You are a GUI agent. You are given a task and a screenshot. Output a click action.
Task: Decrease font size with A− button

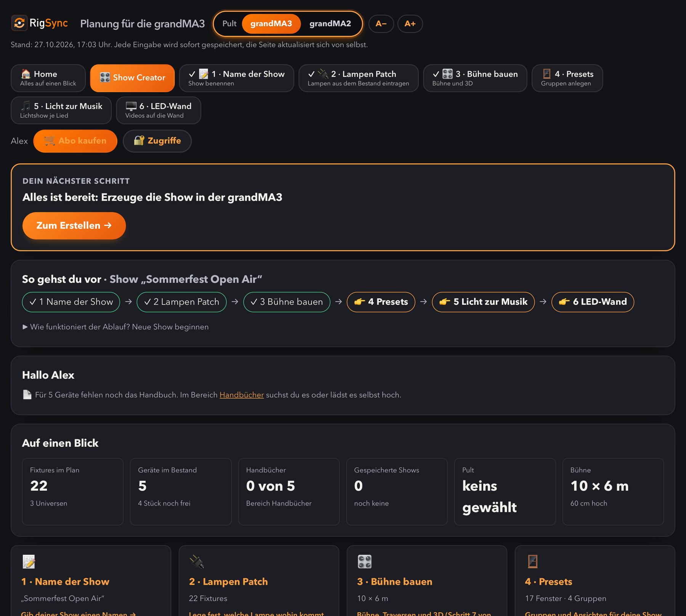(381, 24)
